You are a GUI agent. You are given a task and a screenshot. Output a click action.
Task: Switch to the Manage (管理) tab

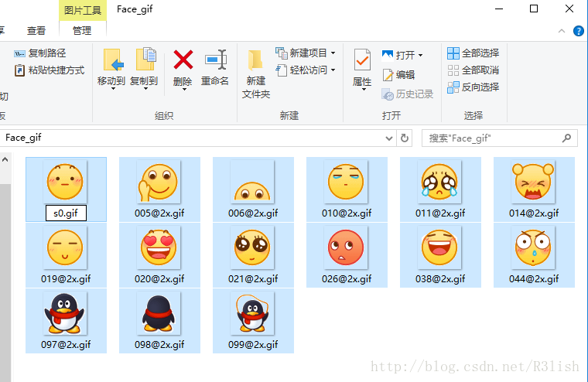tap(82, 30)
